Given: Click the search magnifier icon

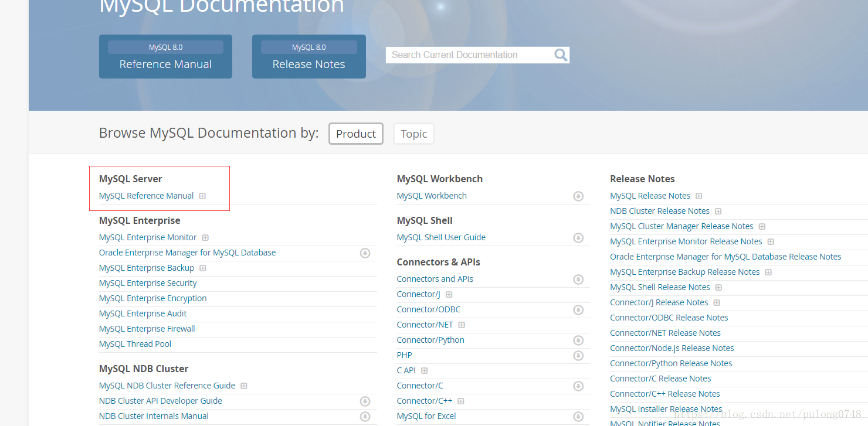Looking at the screenshot, I should (x=561, y=55).
